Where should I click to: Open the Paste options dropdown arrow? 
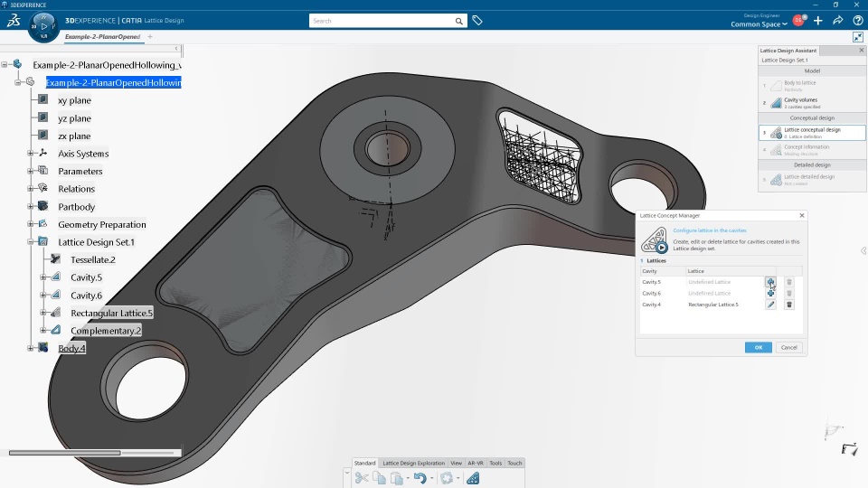point(408,478)
